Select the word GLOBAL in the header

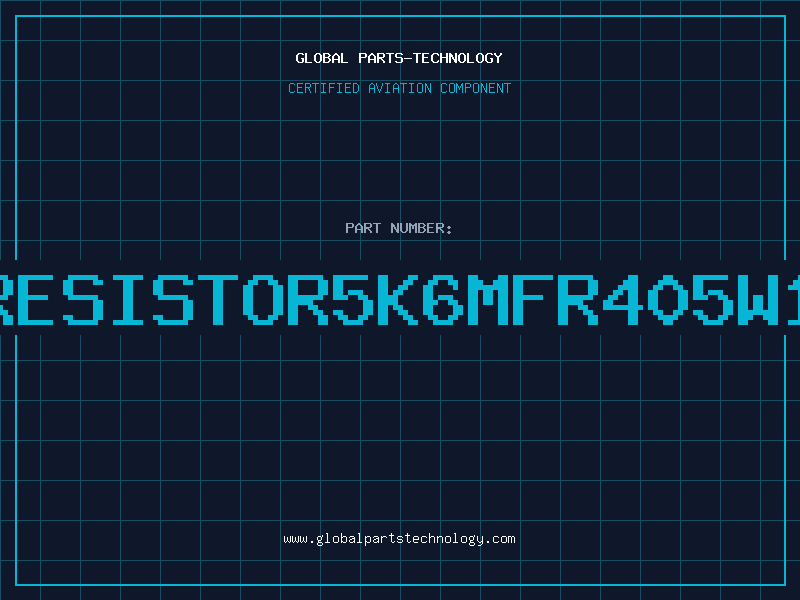[x=321, y=58]
